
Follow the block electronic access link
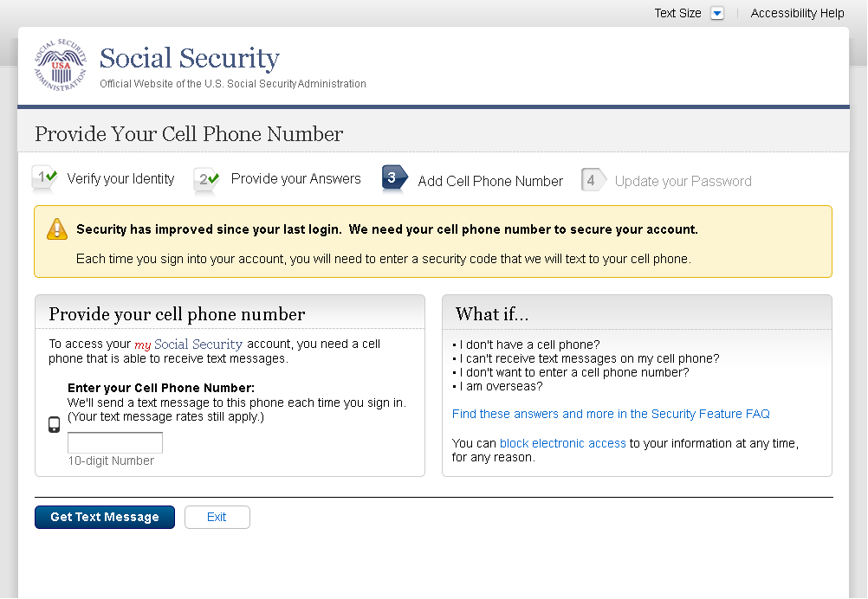562,443
